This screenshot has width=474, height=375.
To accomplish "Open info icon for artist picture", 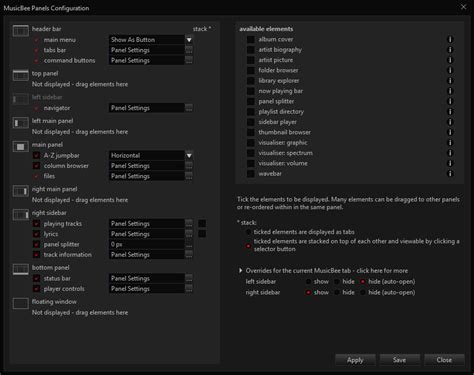I will (x=450, y=60).
